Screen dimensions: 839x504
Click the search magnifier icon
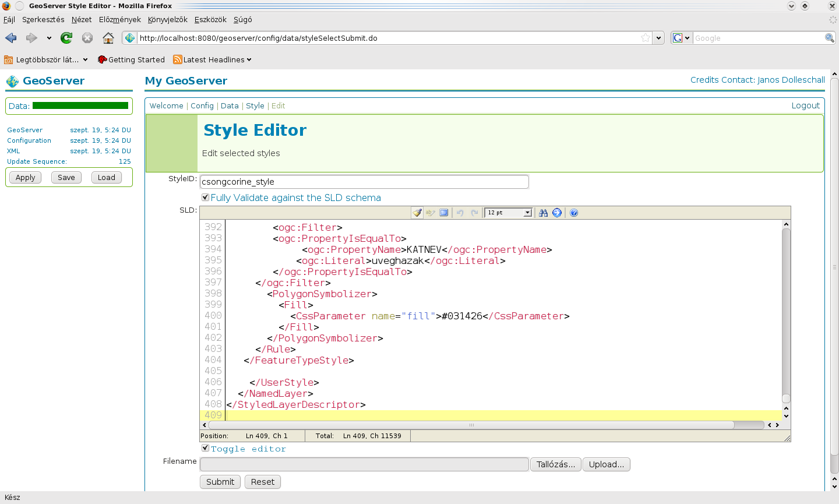click(x=830, y=38)
